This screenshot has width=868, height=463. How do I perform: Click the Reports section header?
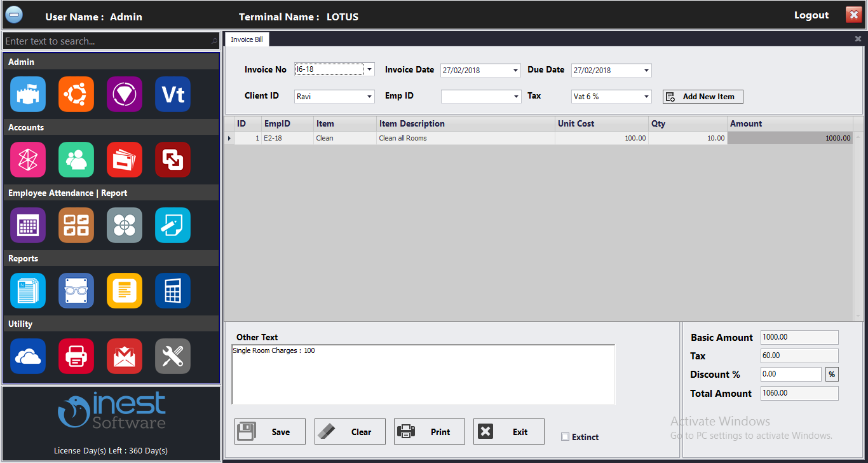click(111, 258)
